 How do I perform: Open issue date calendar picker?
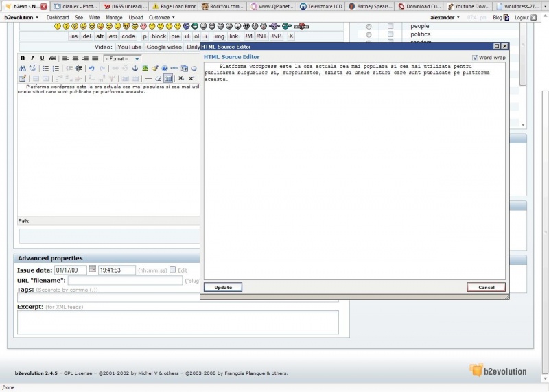point(93,269)
